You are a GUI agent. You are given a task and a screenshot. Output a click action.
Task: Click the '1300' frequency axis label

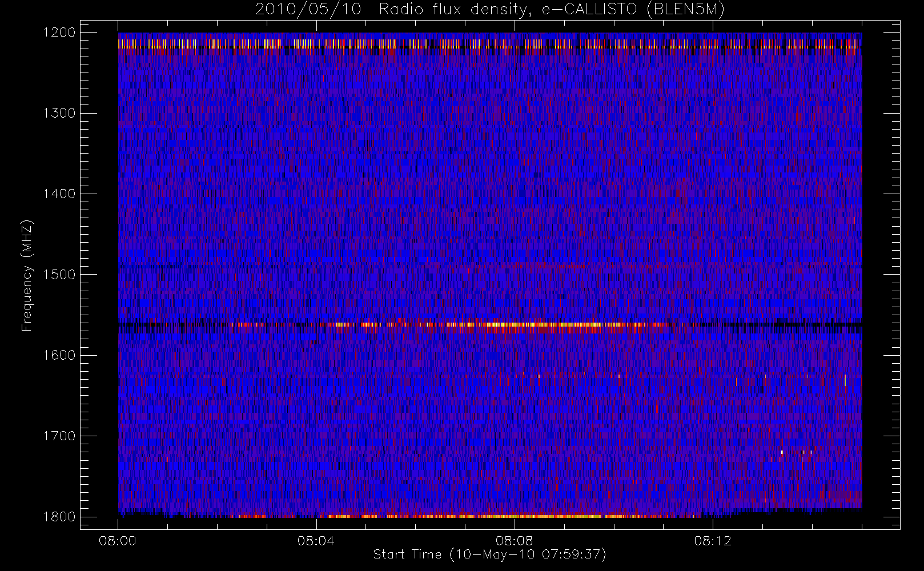[59, 113]
